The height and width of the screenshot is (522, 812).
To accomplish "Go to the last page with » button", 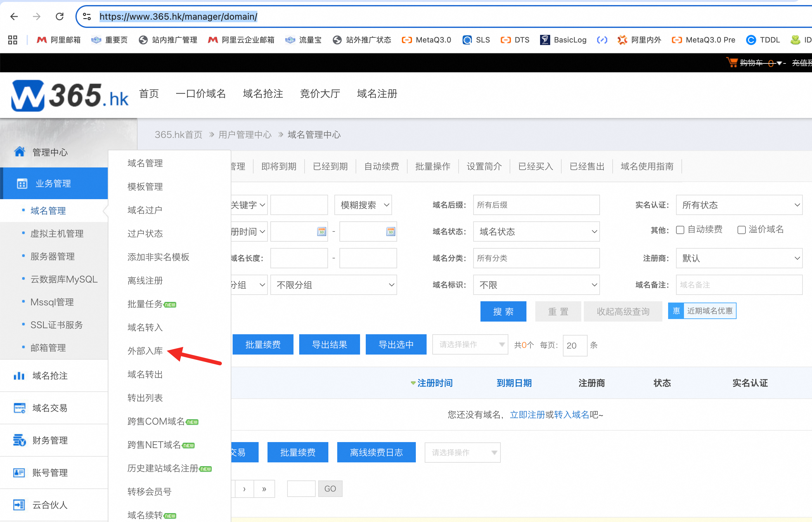I will click(x=264, y=489).
